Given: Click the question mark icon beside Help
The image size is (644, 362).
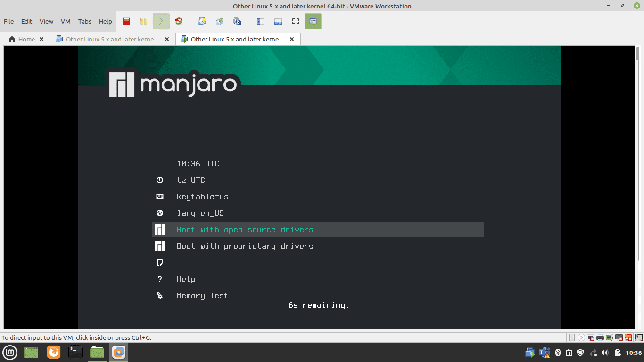Looking at the screenshot, I should click(160, 279).
